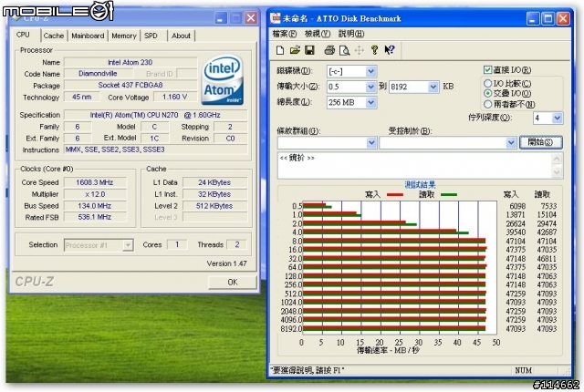
Task: Click the About question mark icon in ATTO toolbar
Action: point(375,50)
